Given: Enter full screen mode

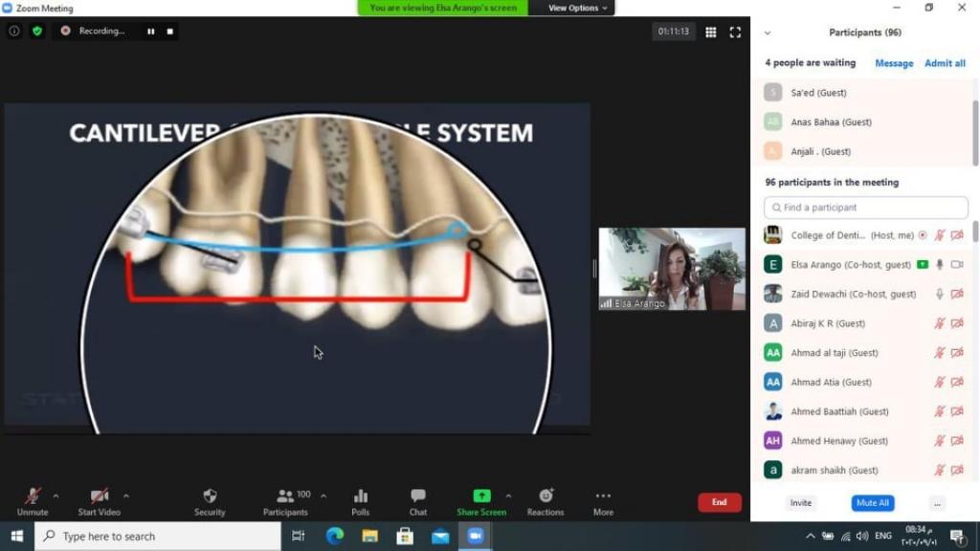Looking at the screenshot, I should point(735,32).
